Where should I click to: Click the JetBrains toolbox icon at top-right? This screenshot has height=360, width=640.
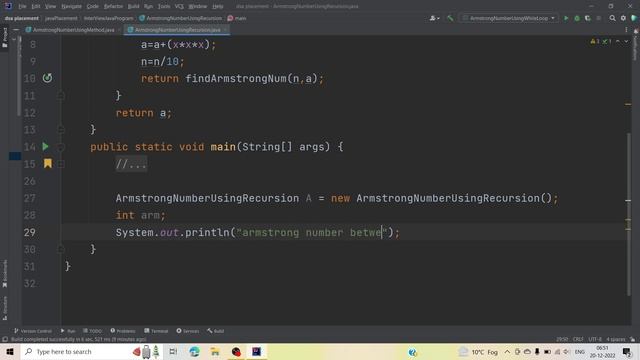click(634, 18)
